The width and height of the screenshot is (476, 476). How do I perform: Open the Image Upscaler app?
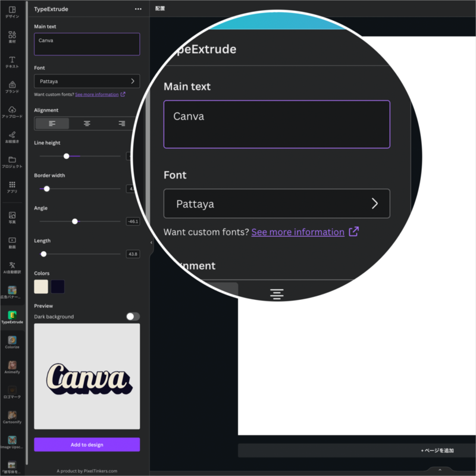tap(12, 443)
